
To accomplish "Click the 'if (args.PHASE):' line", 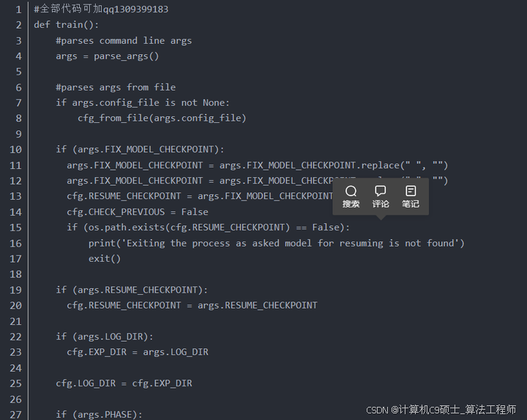I will pos(99,415).
